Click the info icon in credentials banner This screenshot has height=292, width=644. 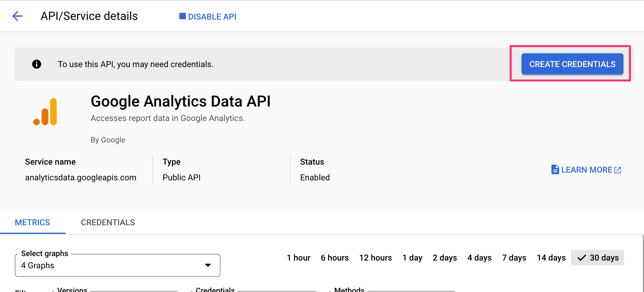pyautogui.click(x=37, y=64)
